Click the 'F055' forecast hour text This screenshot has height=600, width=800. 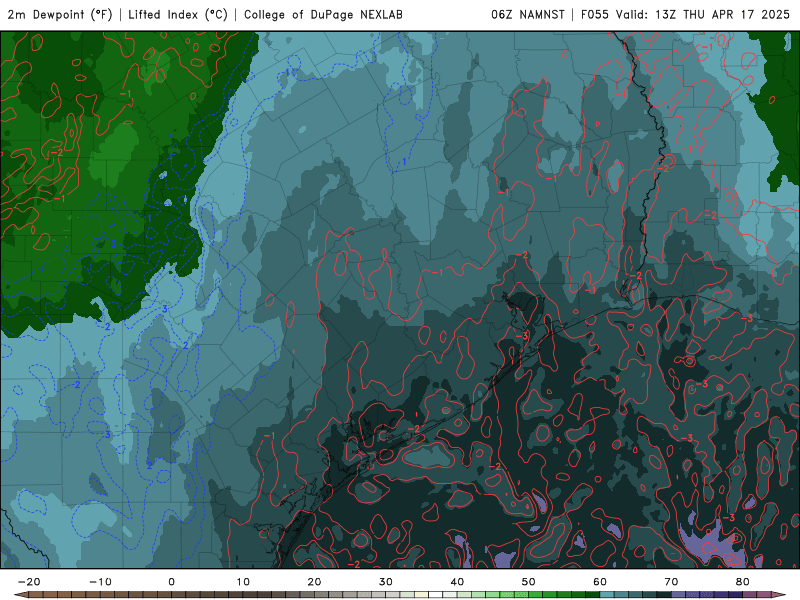click(595, 15)
